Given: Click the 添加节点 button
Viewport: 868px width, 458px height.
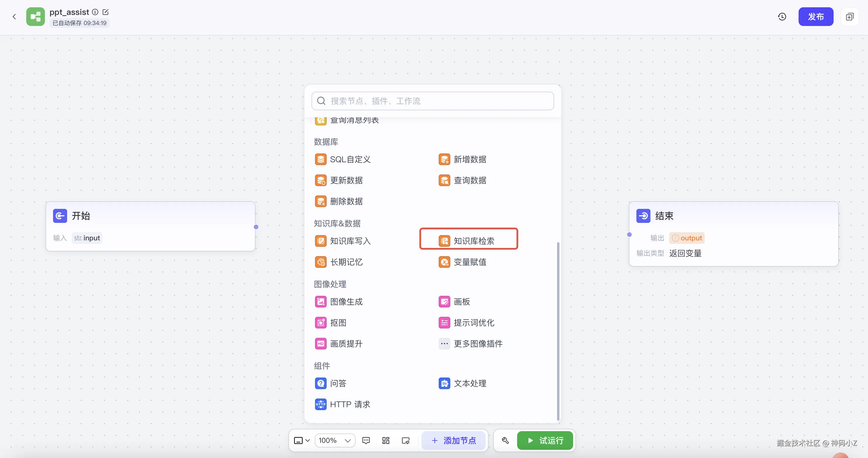Looking at the screenshot, I should click(x=454, y=440).
